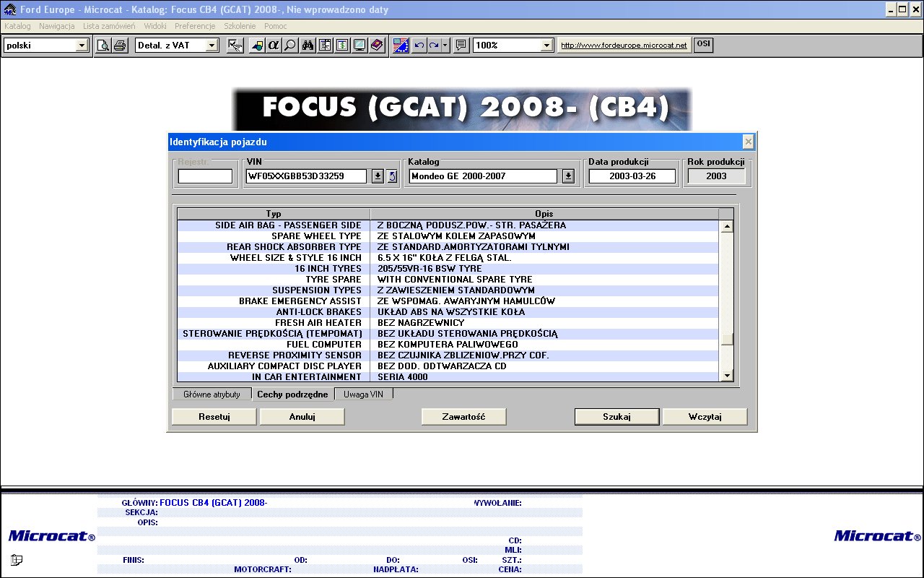
Task: Click the Anuluj button
Action: click(302, 417)
